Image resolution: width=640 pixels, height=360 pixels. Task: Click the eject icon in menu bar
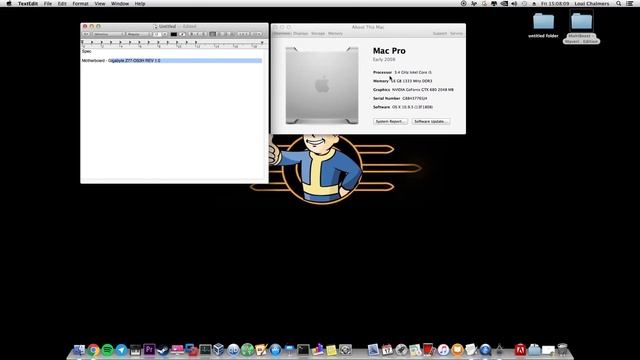coord(534,3)
